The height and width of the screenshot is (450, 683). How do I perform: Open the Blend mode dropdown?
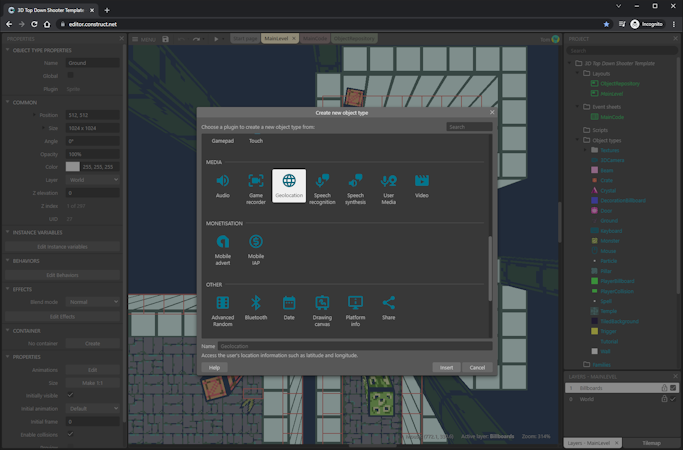click(92, 301)
